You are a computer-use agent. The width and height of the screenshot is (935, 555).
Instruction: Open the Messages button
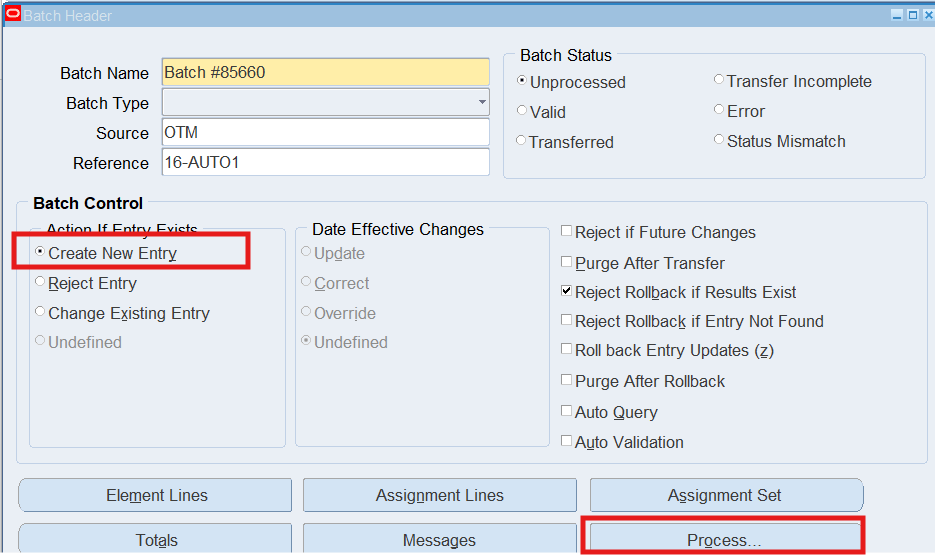439,540
